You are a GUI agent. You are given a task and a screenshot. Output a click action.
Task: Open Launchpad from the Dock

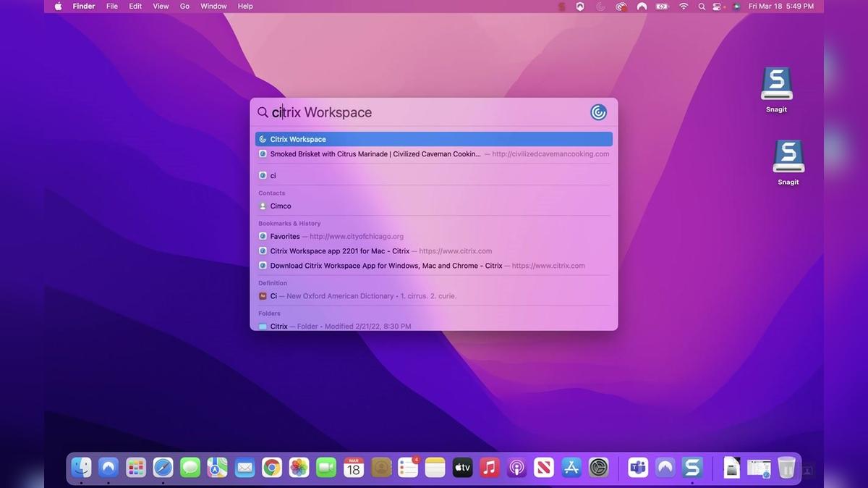tap(135, 468)
